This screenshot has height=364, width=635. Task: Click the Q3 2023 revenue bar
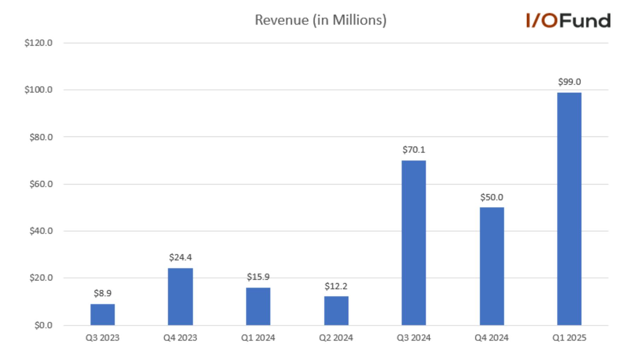click(x=102, y=314)
